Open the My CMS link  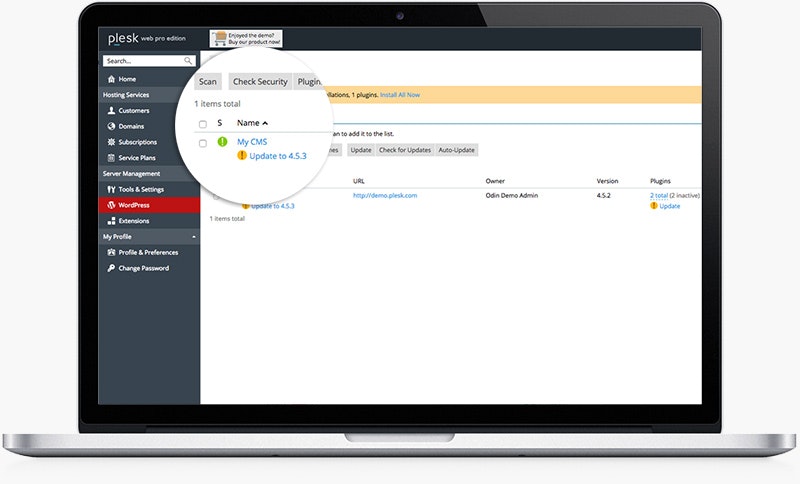click(252, 142)
